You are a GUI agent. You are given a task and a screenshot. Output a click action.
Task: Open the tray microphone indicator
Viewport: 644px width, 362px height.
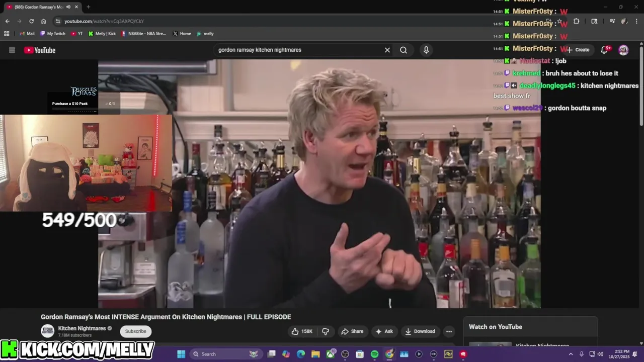point(582,354)
